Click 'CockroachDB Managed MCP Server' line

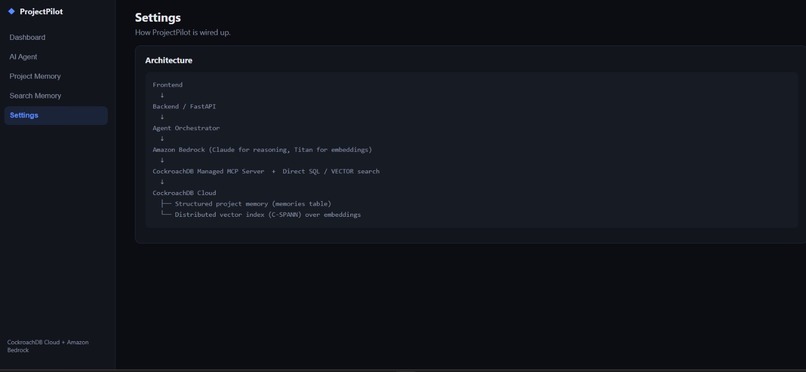coord(266,171)
